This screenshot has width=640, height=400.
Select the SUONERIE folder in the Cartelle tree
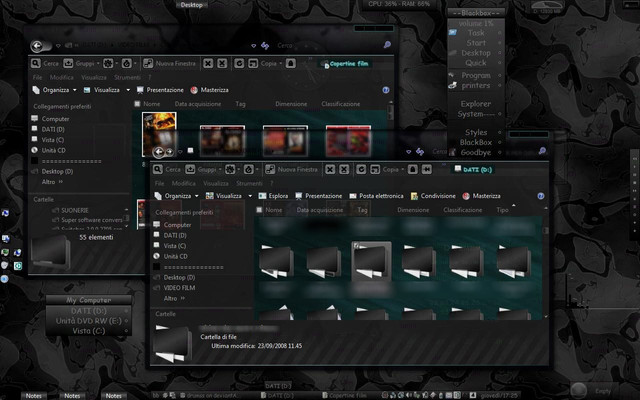75,210
